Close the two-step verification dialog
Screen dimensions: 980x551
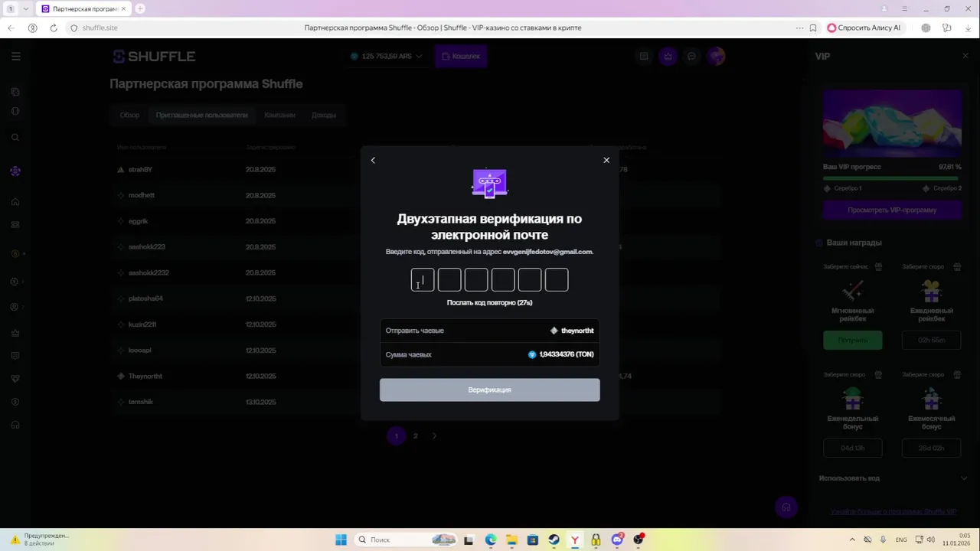606,160
